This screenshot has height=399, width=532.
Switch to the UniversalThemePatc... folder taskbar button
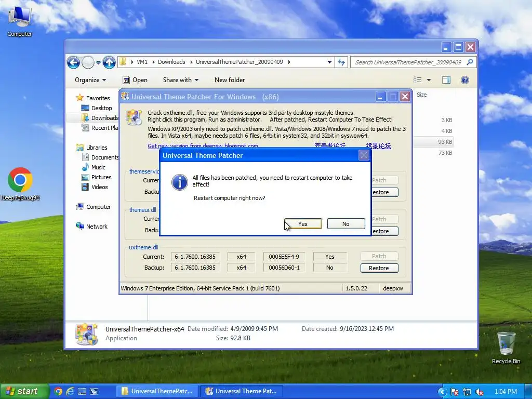click(x=157, y=391)
